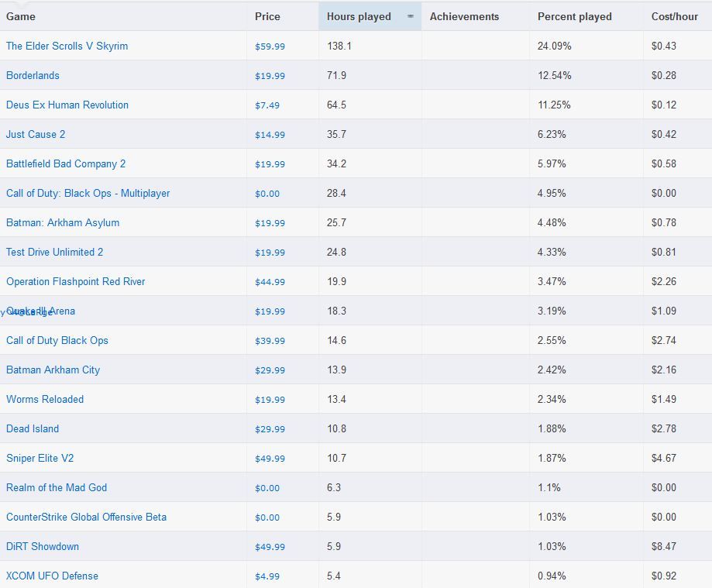Select the 64.5 hours for Deus Ex
Viewport: 712px width, 588px height.
coord(336,105)
